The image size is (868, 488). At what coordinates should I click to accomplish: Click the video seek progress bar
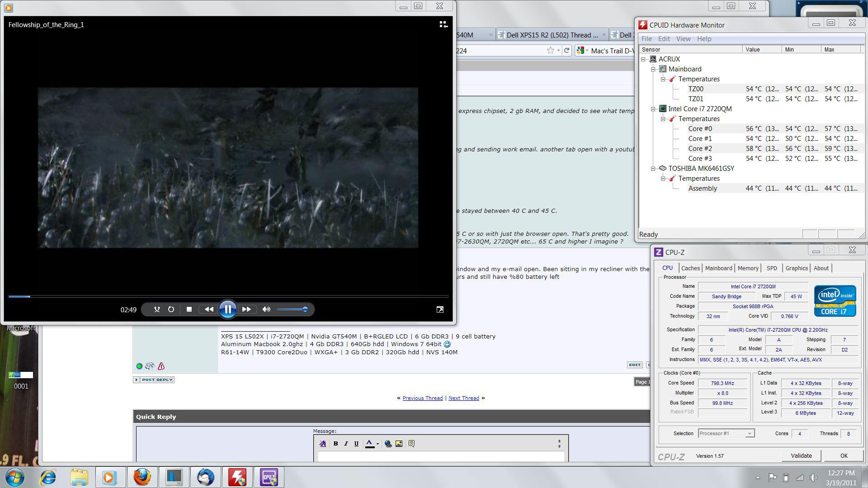tap(228, 296)
